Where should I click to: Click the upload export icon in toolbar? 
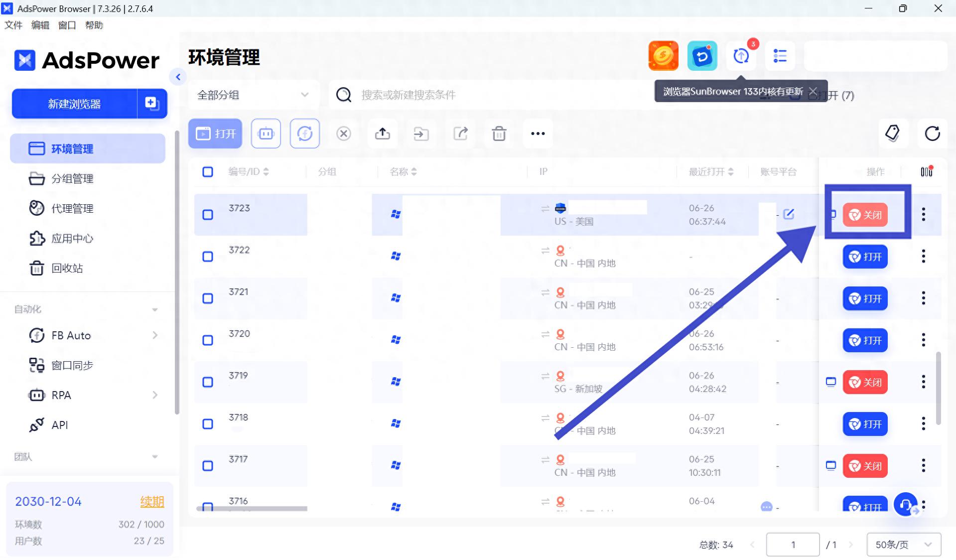click(382, 134)
